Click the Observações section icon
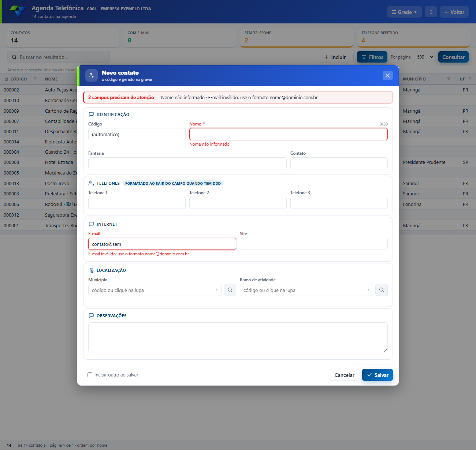 pos(91,316)
